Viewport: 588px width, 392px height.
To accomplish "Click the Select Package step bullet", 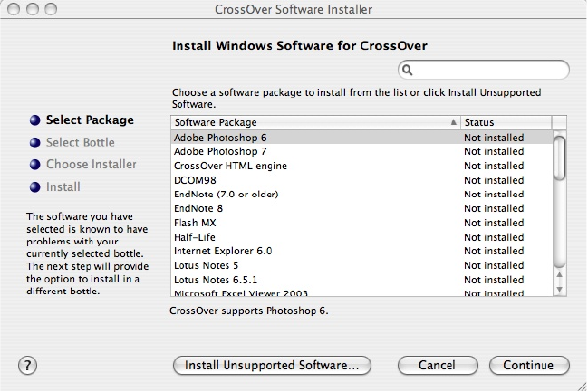I will (x=35, y=120).
